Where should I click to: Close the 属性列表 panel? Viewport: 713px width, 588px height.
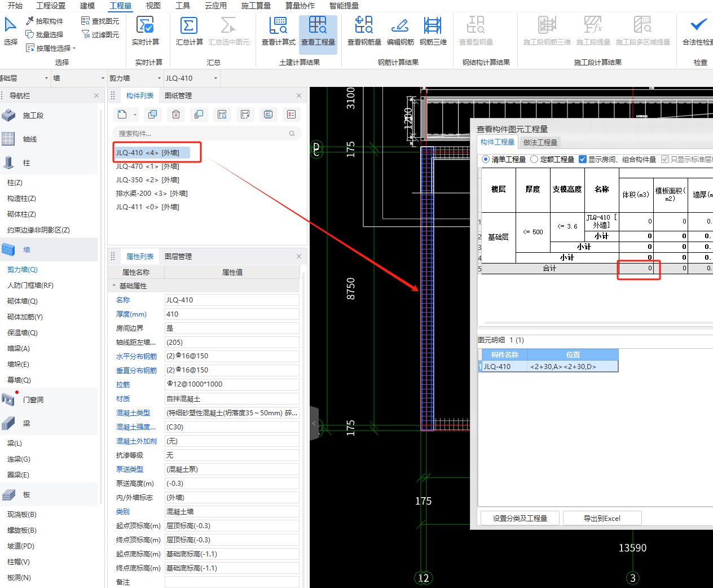299,257
